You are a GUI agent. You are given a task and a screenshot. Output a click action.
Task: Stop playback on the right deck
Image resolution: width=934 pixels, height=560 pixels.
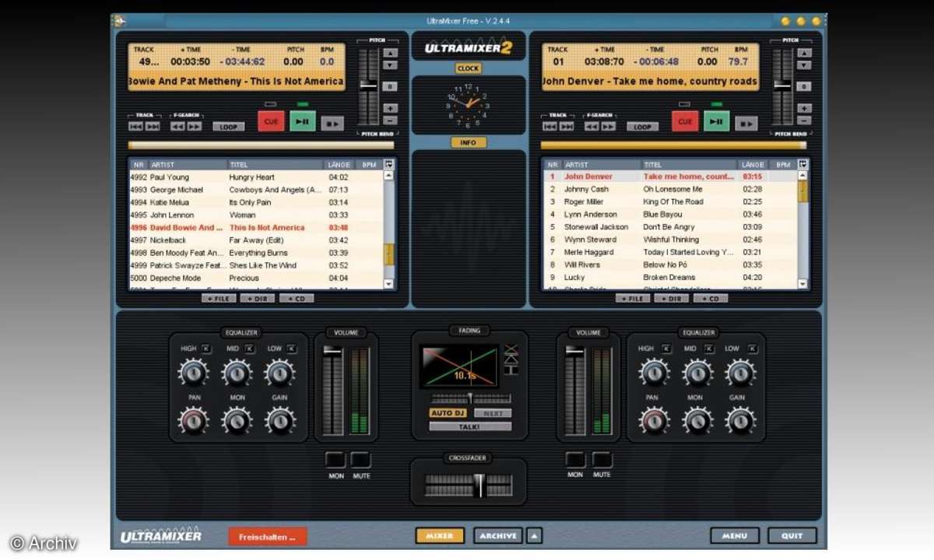(746, 123)
